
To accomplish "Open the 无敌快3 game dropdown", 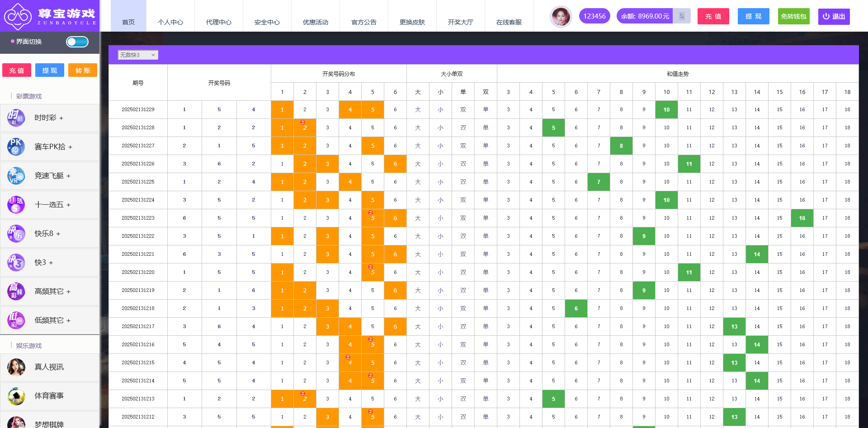I will (x=138, y=55).
